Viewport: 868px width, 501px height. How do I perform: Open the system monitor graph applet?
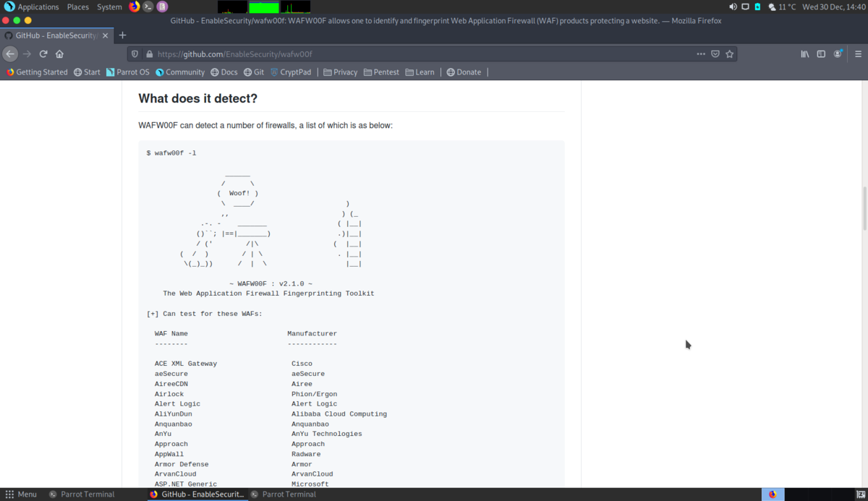pyautogui.click(x=263, y=7)
